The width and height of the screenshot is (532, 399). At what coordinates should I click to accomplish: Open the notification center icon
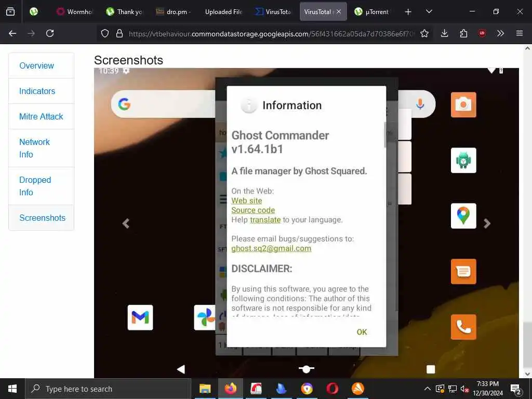click(x=516, y=389)
